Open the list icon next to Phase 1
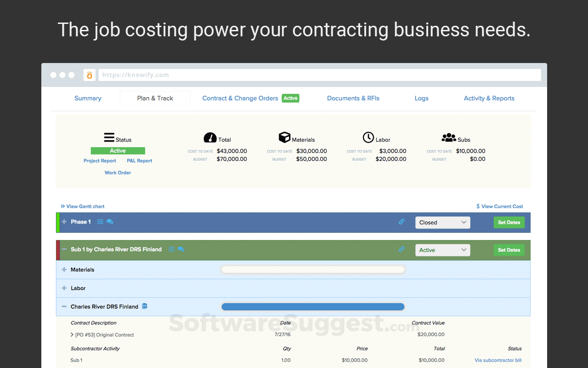 (x=100, y=222)
